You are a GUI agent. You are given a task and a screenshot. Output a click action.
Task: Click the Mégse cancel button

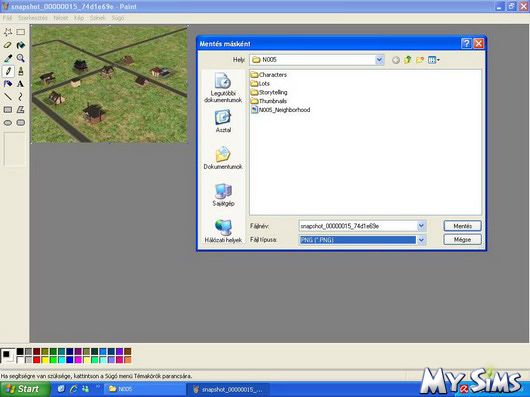462,240
